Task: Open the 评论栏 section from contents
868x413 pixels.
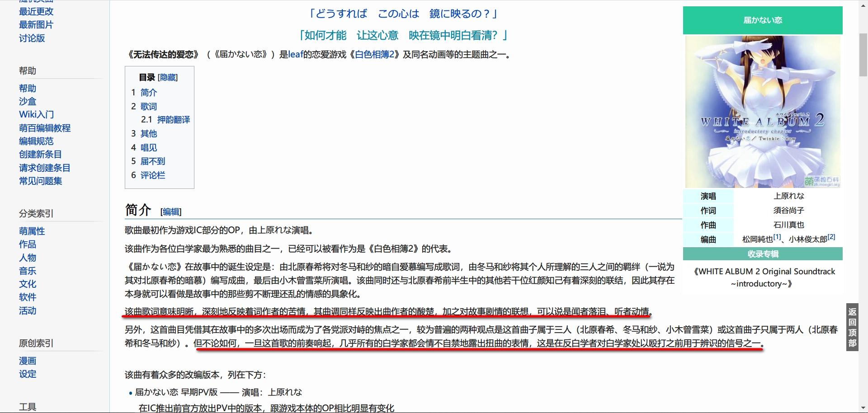Action: point(153,175)
